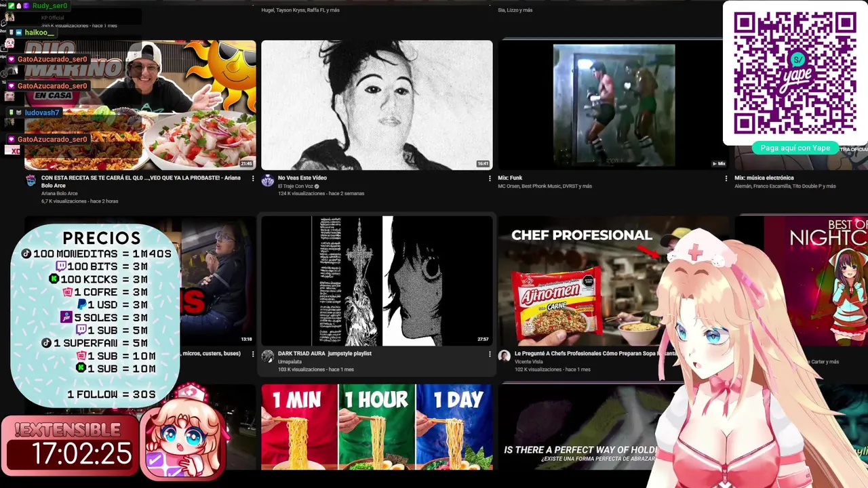Open the 1 MIN 1 HOUR 1 DAY noodles thumbnail
868x488 pixels.
tap(377, 427)
